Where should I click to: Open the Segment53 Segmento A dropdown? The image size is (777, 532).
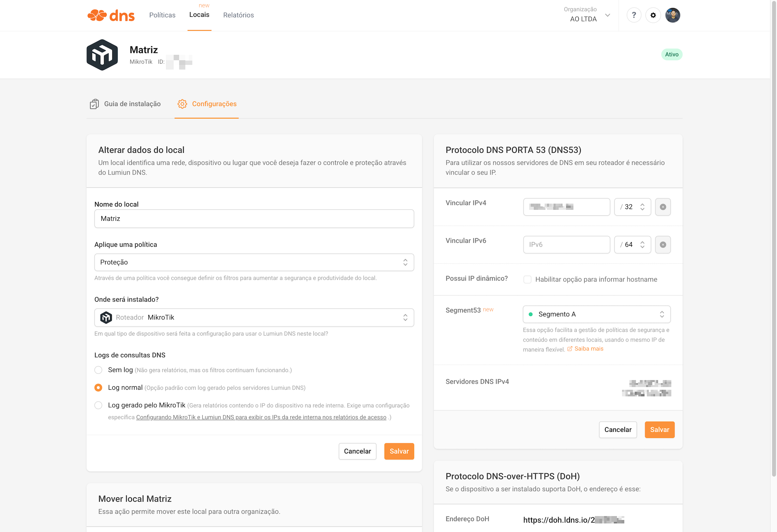(597, 314)
